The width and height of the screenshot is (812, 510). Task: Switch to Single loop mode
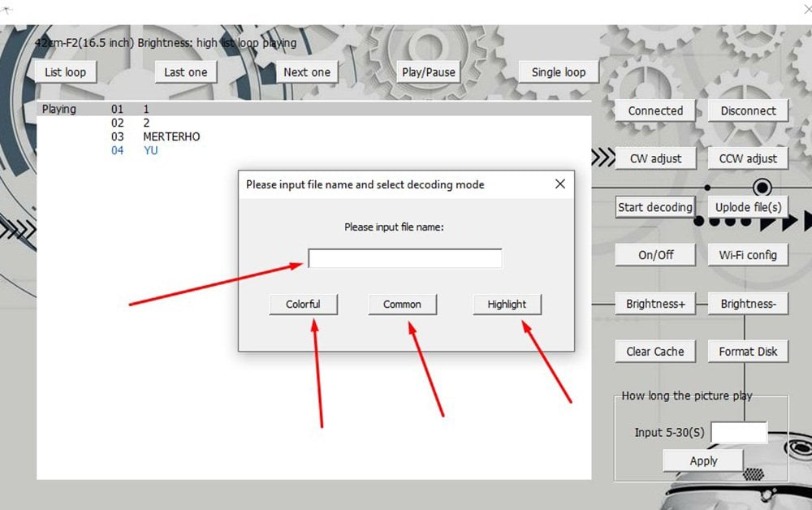coord(558,72)
